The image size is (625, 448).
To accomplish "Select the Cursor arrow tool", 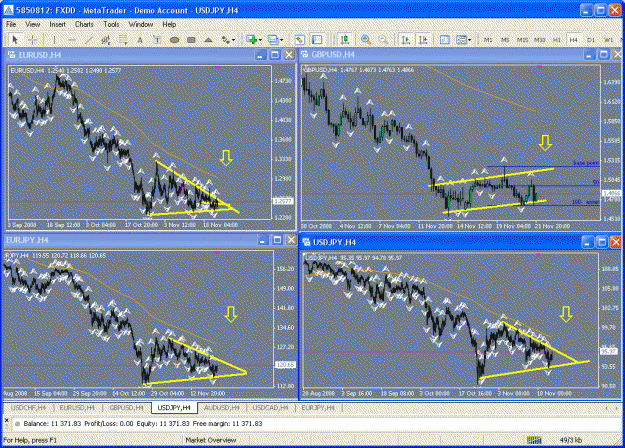I will [15, 39].
